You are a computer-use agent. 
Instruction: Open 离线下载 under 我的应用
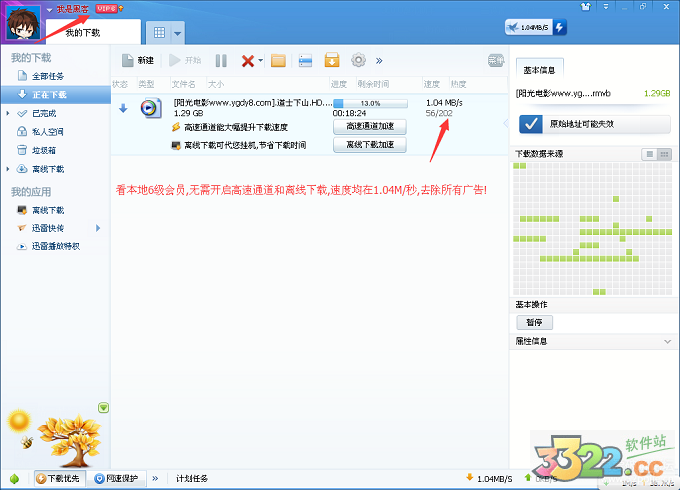(48, 210)
